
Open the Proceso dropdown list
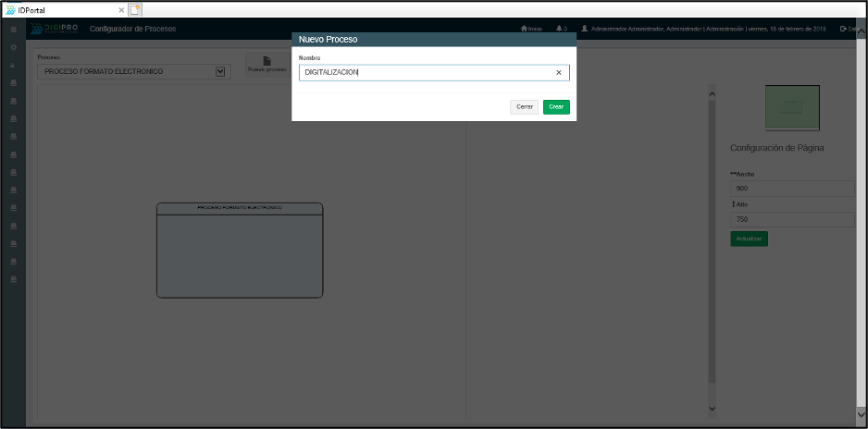click(219, 71)
